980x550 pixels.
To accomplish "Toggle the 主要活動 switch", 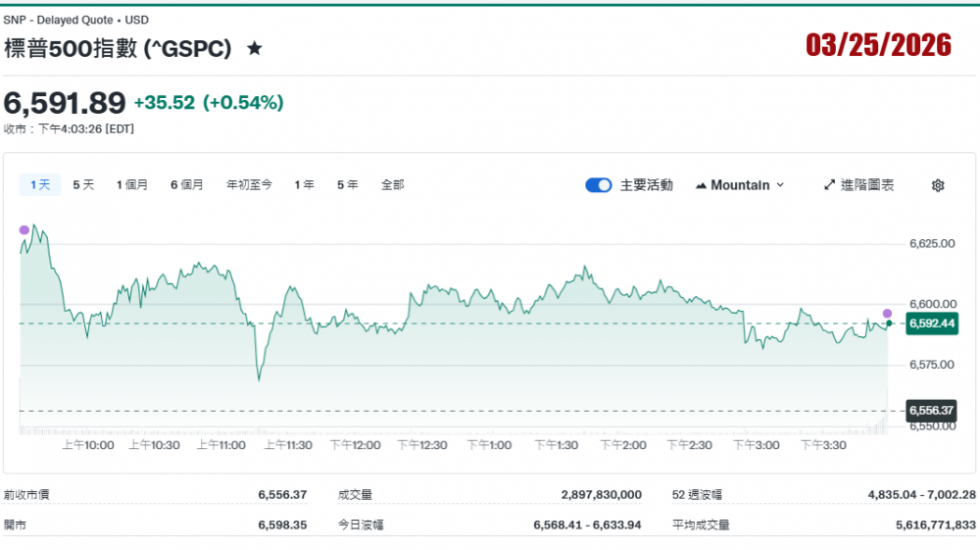I will click(598, 185).
